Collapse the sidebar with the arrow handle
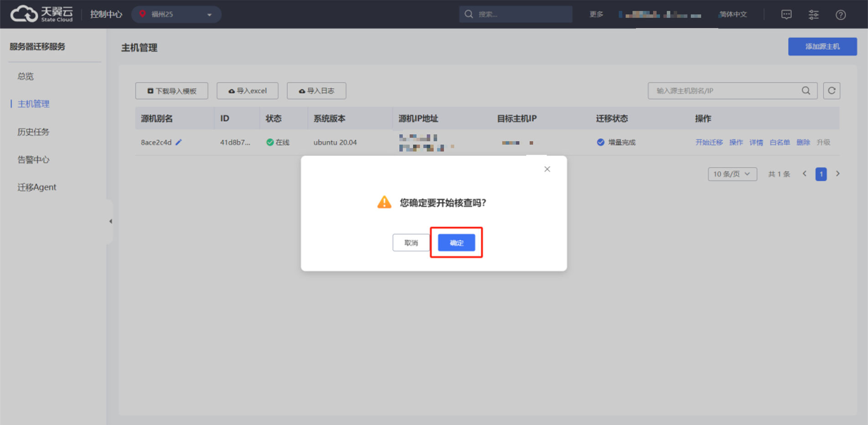The width and height of the screenshot is (868, 425). (x=110, y=221)
